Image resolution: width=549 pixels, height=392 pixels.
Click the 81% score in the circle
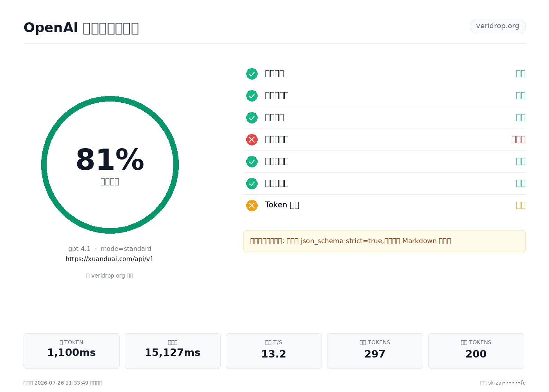click(x=110, y=160)
